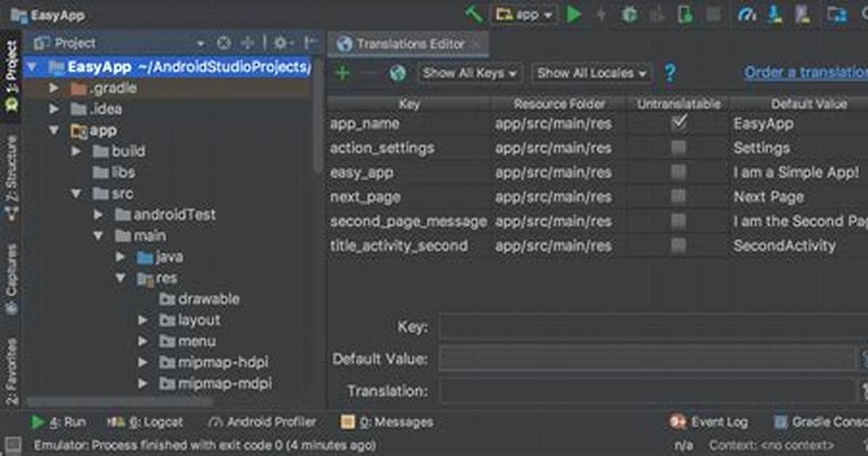The image size is (868, 456).
Task: Click in the Default Value input field
Action: point(647,359)
